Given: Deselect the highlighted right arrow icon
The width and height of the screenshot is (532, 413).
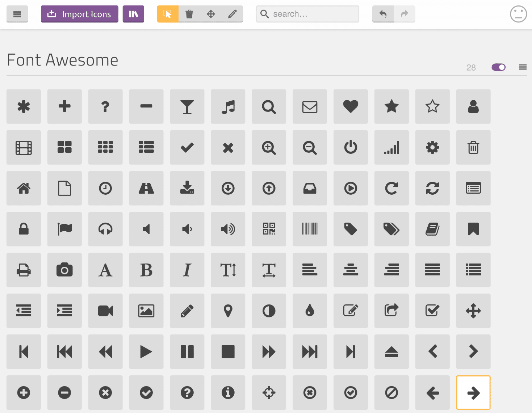Looking at the screenshot, I should coord(473,392).
